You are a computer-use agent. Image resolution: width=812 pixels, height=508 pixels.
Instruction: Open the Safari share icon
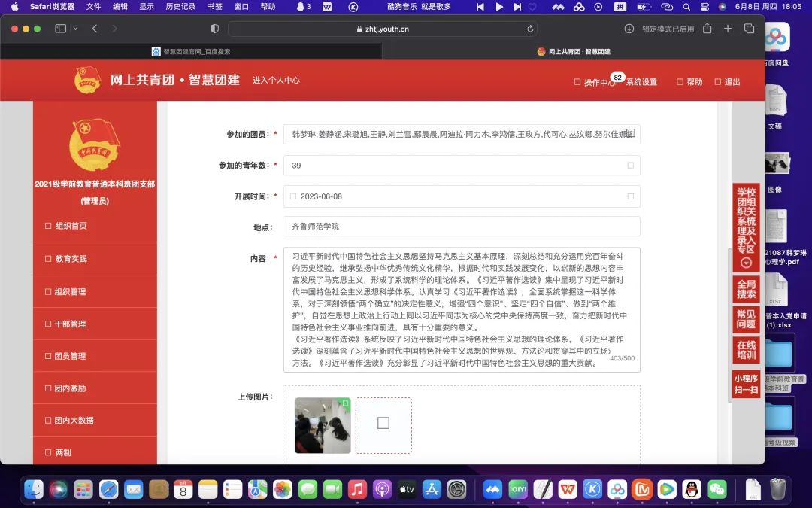coord(707,29)
